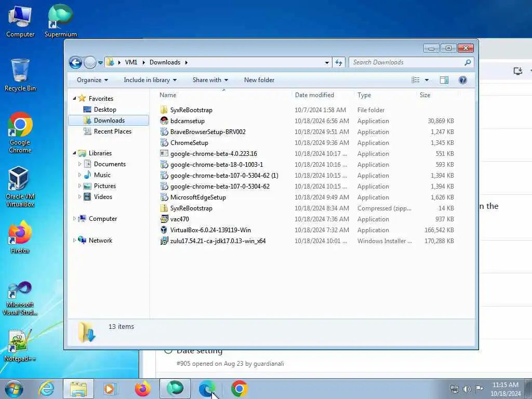Click the Downloads breadcrumb in address bar
Viewport: 532px width, 399px height.
point(165,62)
